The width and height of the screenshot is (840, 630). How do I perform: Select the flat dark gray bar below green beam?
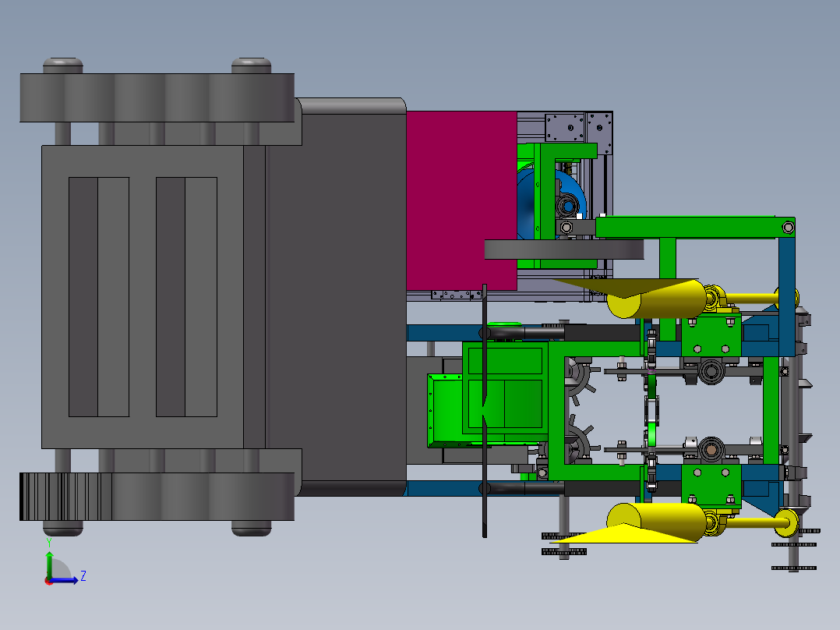click(x=564, y=250)
